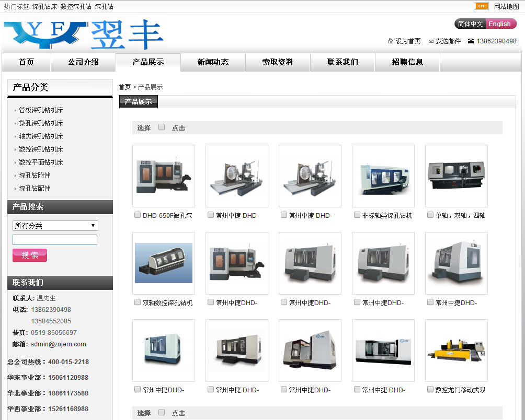Click the home icon beside 设为首页
525x420 pixels.
pyautogui.click(x=391, y=41)
